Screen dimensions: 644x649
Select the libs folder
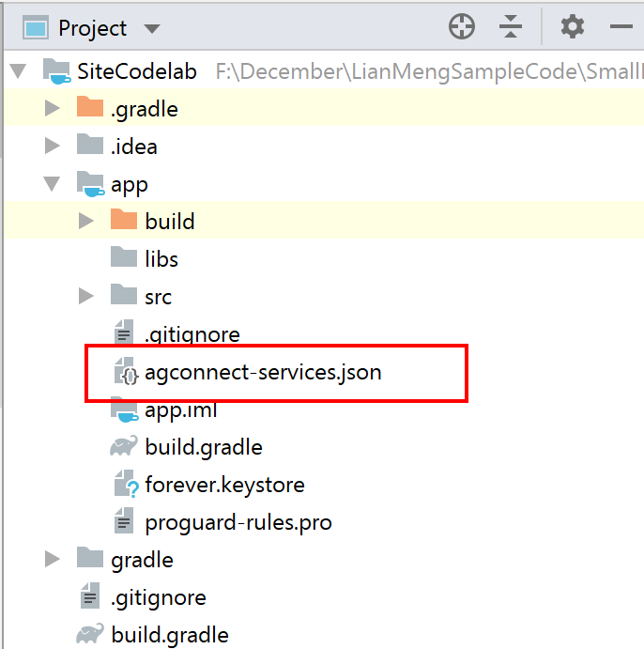pyautogui.click(x=161, y=259)
